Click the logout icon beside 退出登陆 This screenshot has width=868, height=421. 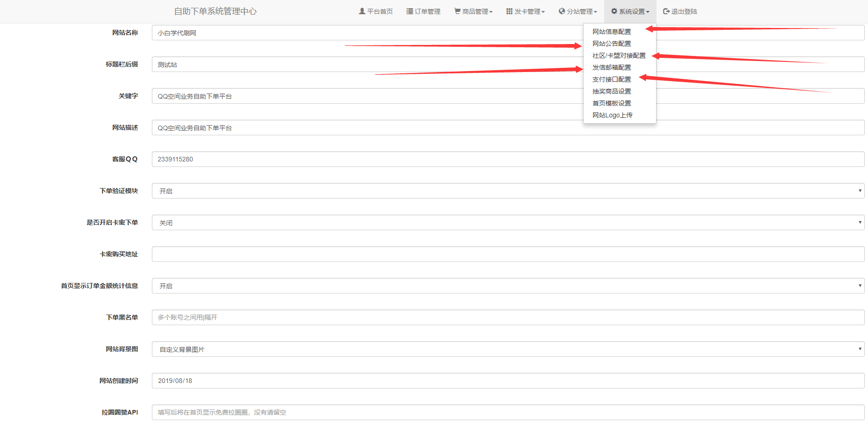[666, 11]
